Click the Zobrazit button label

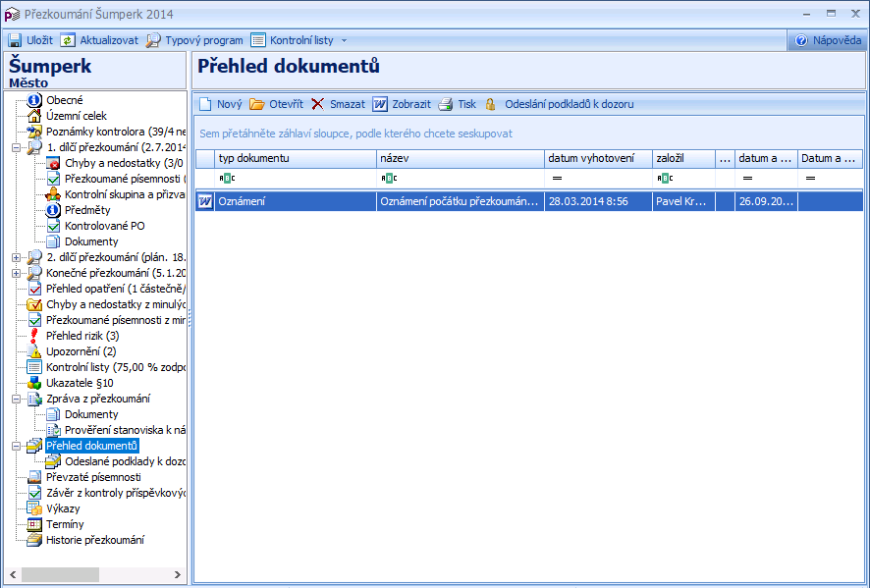pyautogui.click(x=411, y=104)
